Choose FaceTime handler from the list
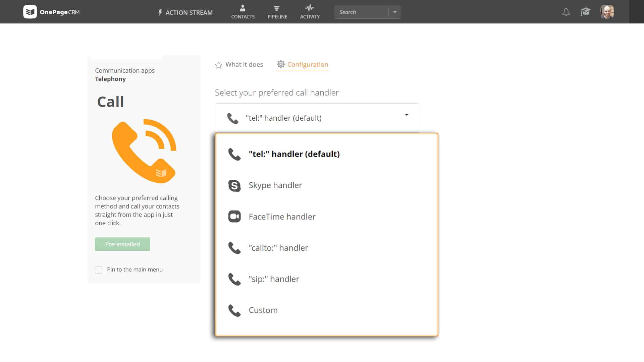The width and height of the screenshot is (644, 362). click(327, 217)
